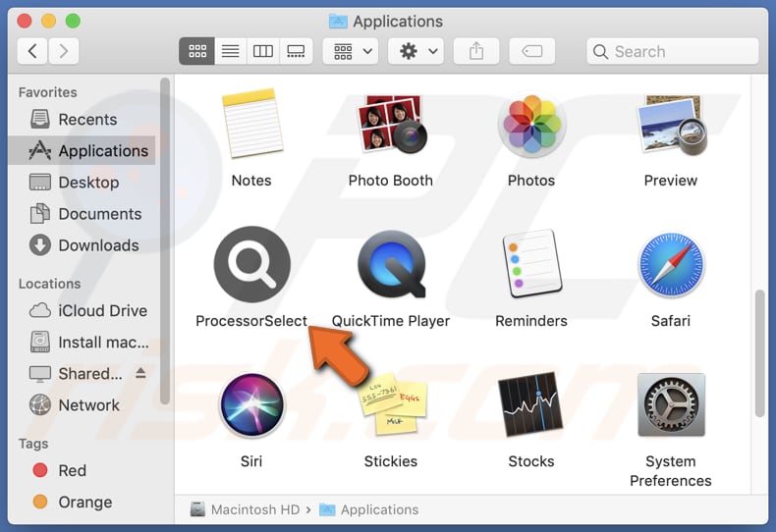Eject the Shared... volume

pyautogui.click(x=140, y=373)
